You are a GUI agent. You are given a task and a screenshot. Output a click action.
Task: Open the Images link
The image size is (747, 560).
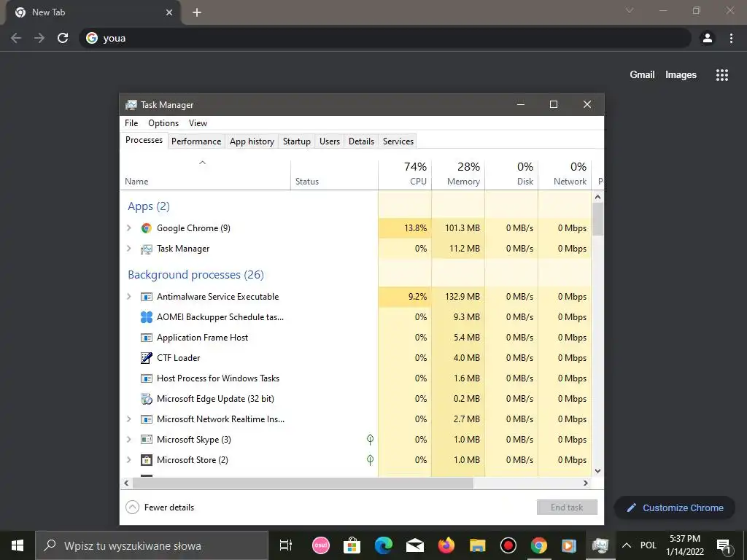point(681,75)
